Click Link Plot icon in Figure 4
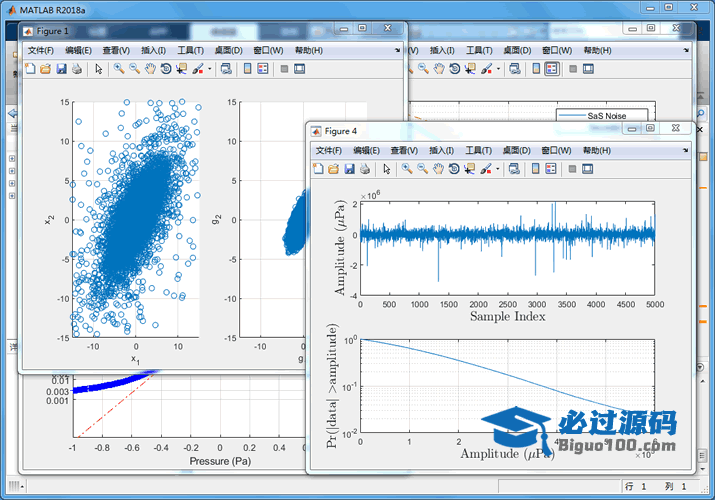 514,169
